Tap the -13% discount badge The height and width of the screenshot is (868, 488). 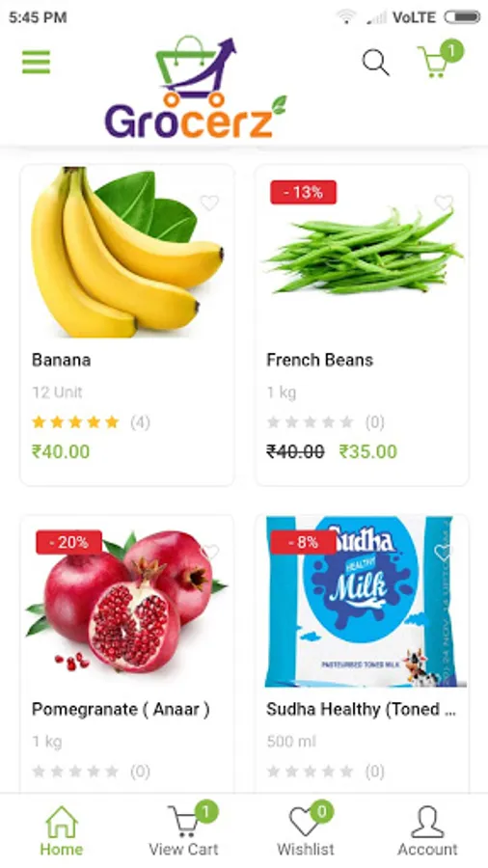[303, 192]
